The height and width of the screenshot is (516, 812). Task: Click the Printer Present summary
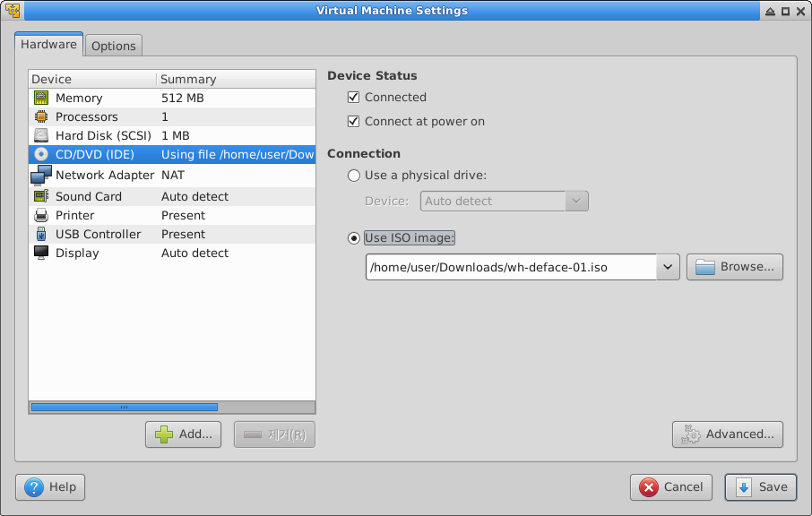[x=183, y=215]
